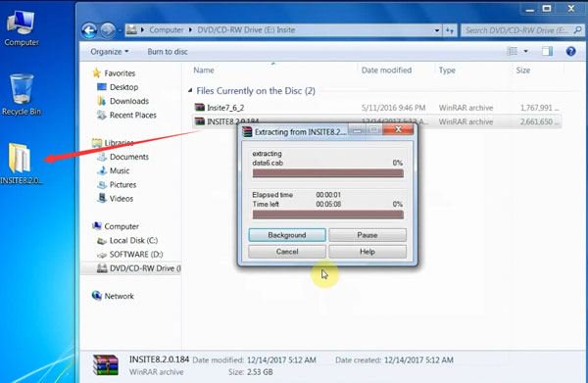Open view options dropdown arrow
The height and width of the screenshot is (383, 588).
[525, 51]
